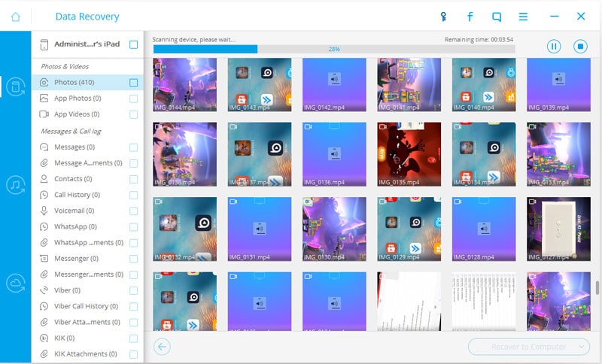Screen dimensions: 602x364
Task: Click the scan progress bar at 28%
Action: (334, 49)
